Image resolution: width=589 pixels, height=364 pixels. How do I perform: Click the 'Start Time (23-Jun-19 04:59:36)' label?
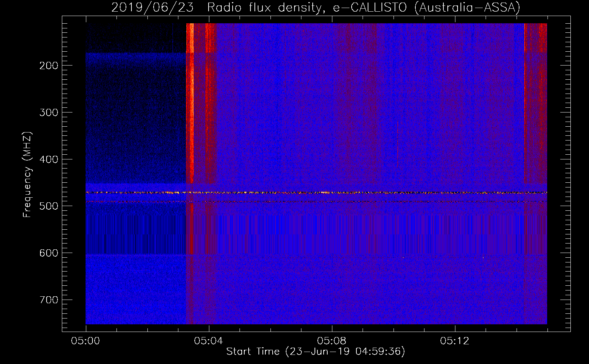(316, 352)
